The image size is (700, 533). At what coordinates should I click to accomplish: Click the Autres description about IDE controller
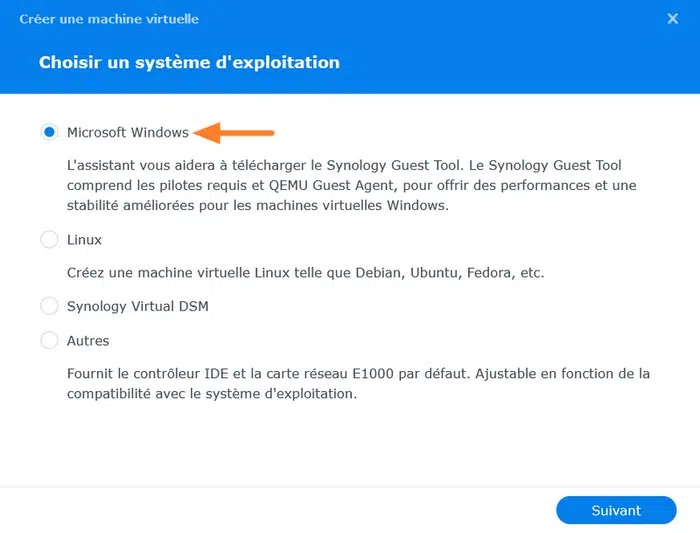pos(358,383)
